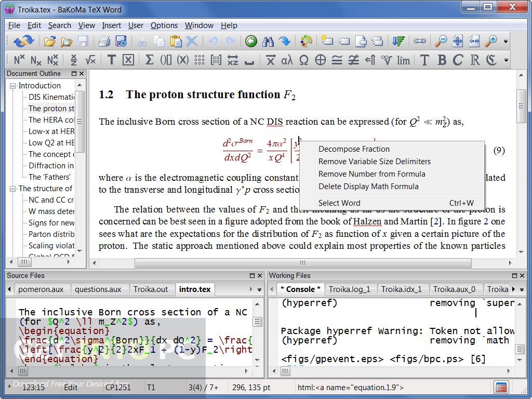Click the document's horizontal scrollbar thumb
Viewport: 532px width, 399px height.
(303, 262)
